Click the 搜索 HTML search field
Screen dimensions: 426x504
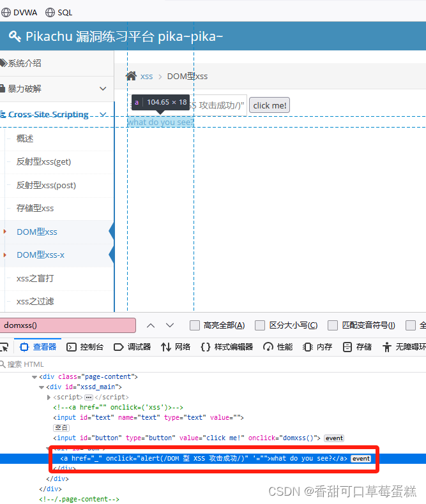[x=213, y=364]
